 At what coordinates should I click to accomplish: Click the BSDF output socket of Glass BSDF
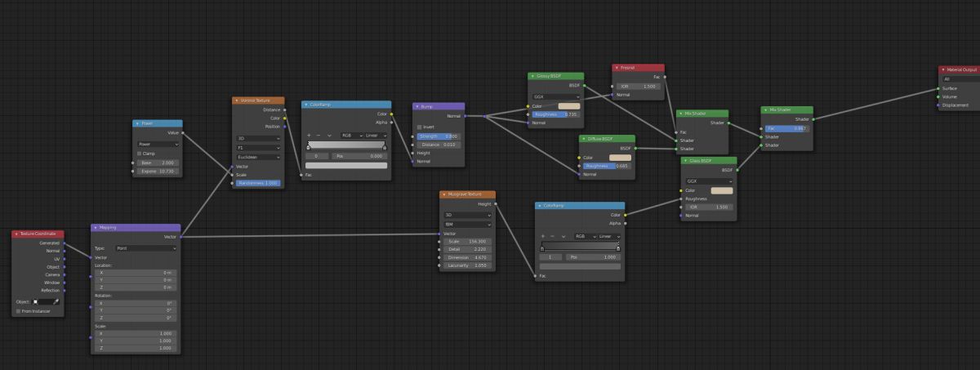tap(737, 170)
